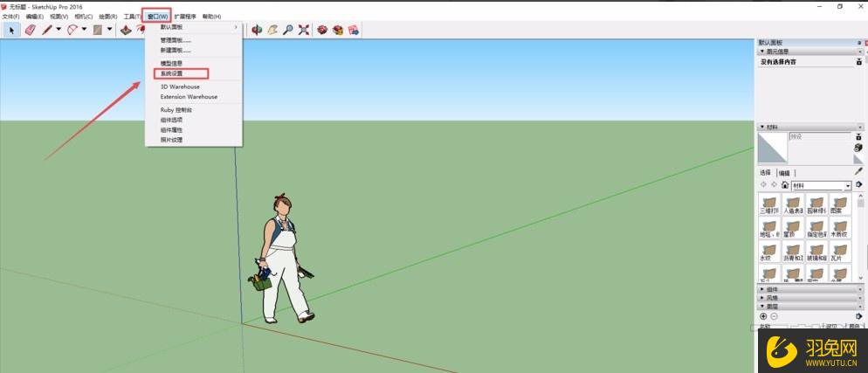The height and width of the screenshot is (373, 868).
Task: Open Extension Warehouse toolbar icon
Action: 338,30
